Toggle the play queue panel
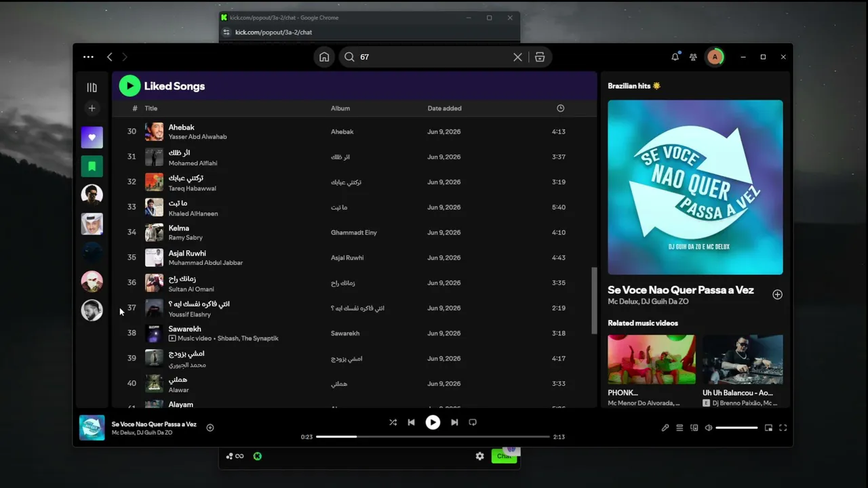This screenshot has width=868, height=488. click(679, 428)
